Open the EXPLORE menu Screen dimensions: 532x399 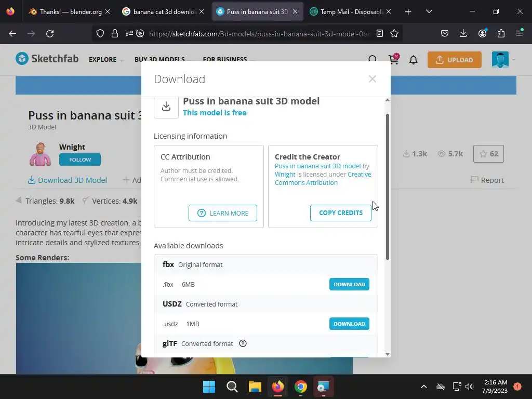105,59
